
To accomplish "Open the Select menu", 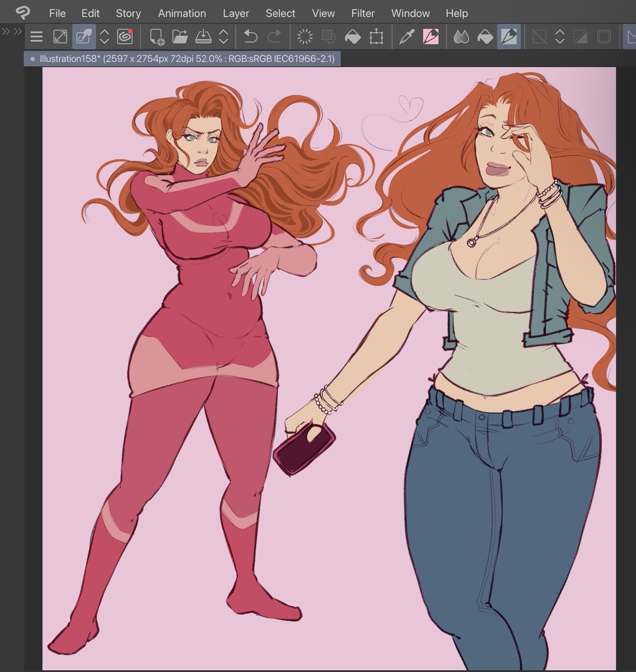I will (x=280, y=13).
